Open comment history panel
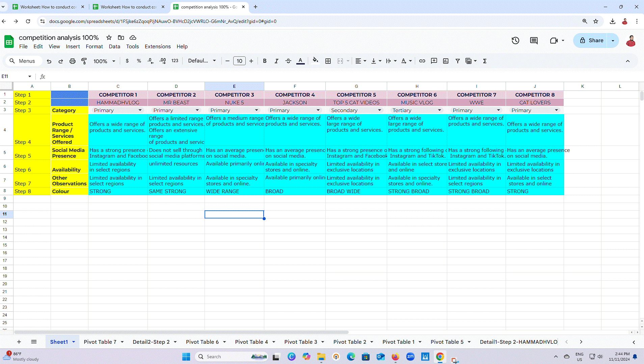This screenshot has height=364, width=644. [x=534, y=41]
